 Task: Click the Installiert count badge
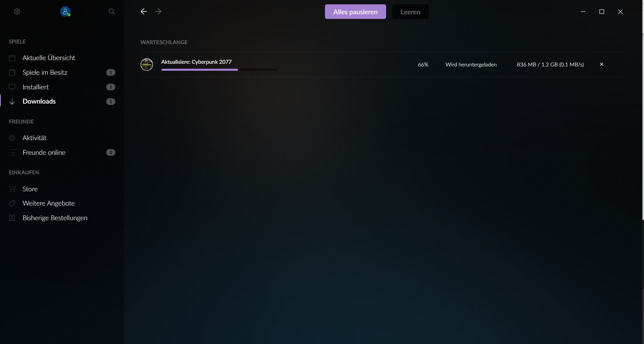(x=111, y=87)
